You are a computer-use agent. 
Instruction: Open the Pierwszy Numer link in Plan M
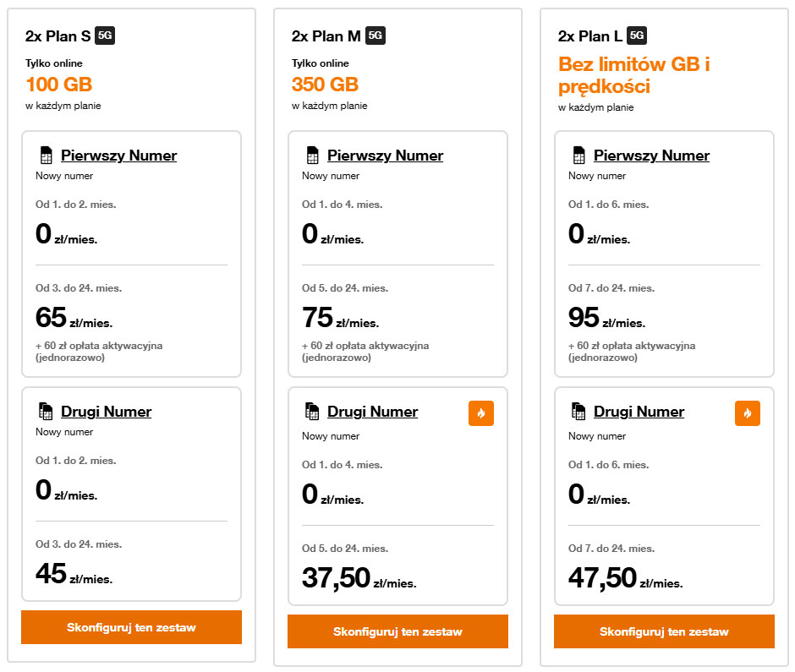385,156
